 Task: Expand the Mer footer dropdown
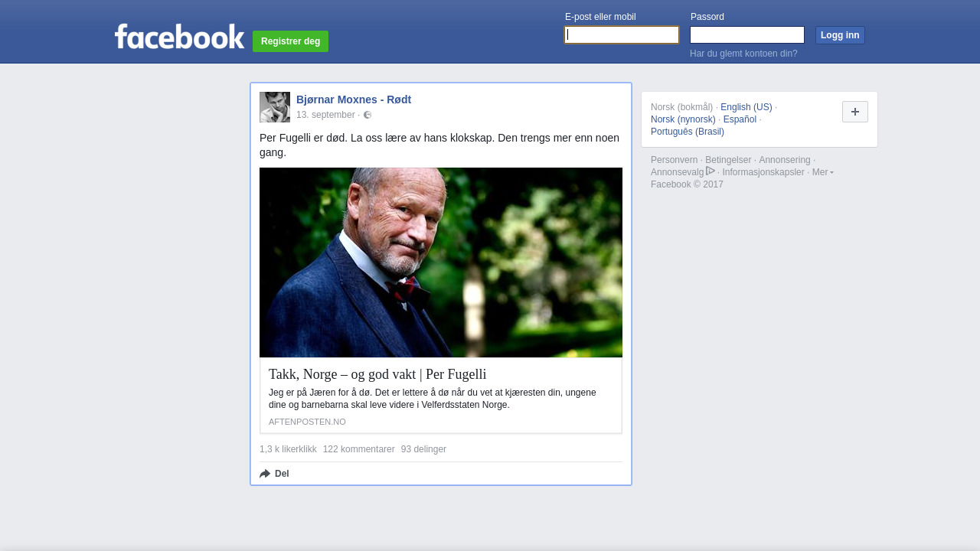(823, 172)
